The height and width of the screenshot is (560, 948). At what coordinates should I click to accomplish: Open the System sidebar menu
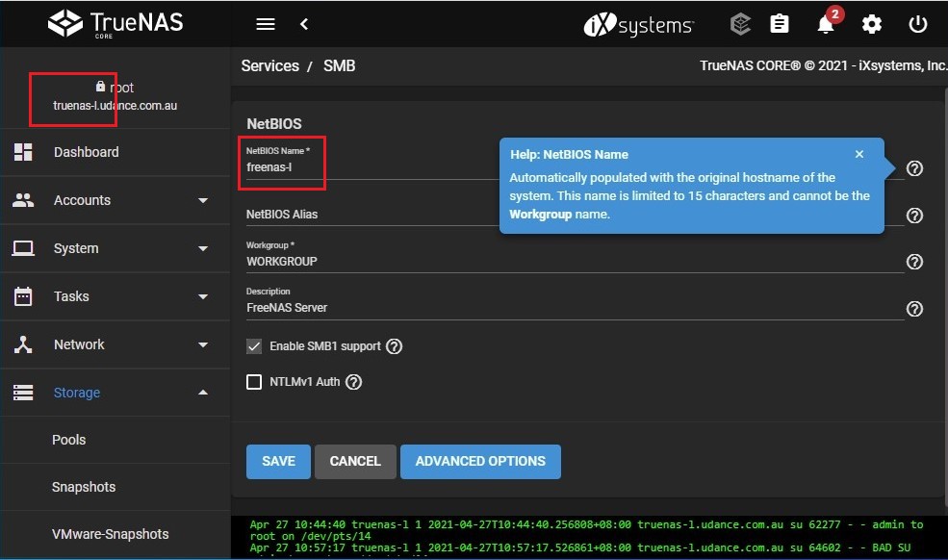[115, 248]
